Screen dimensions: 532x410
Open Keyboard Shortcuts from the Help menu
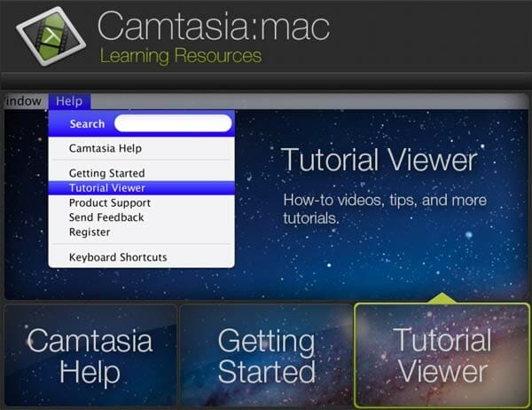[x=118, y=257]
